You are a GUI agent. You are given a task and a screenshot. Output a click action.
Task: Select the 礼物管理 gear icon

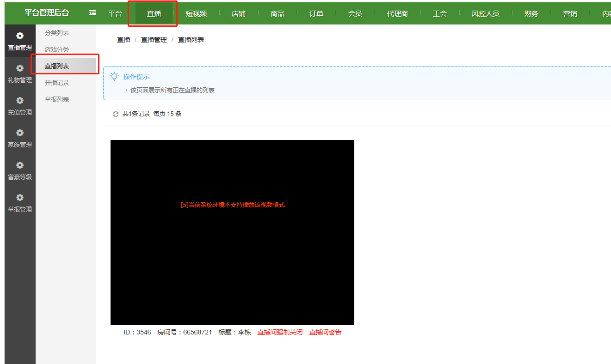[19, 68]
